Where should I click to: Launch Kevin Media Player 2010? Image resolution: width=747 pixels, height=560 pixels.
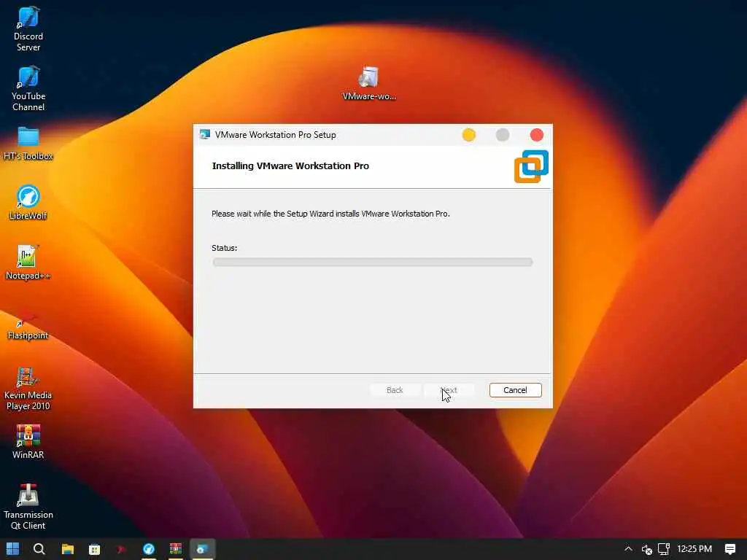[28, 388]
